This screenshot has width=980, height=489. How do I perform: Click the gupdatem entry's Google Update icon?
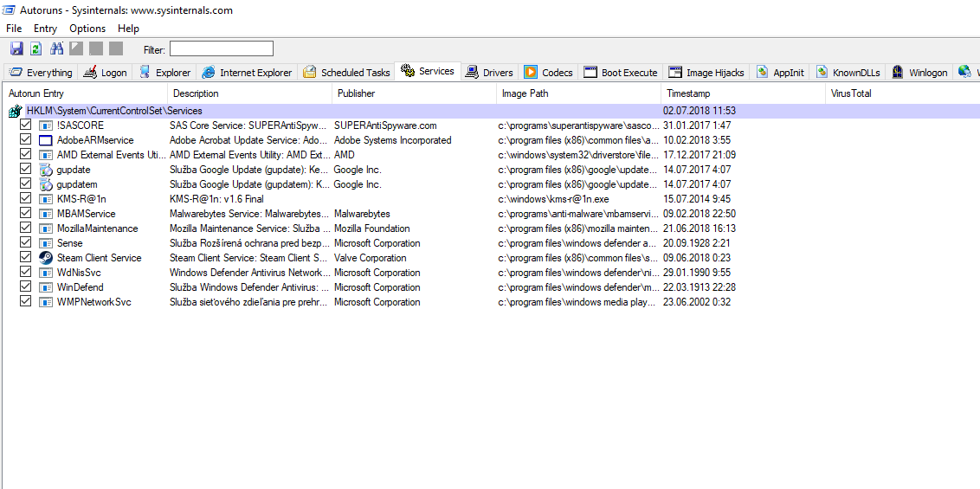click(46, 184)
